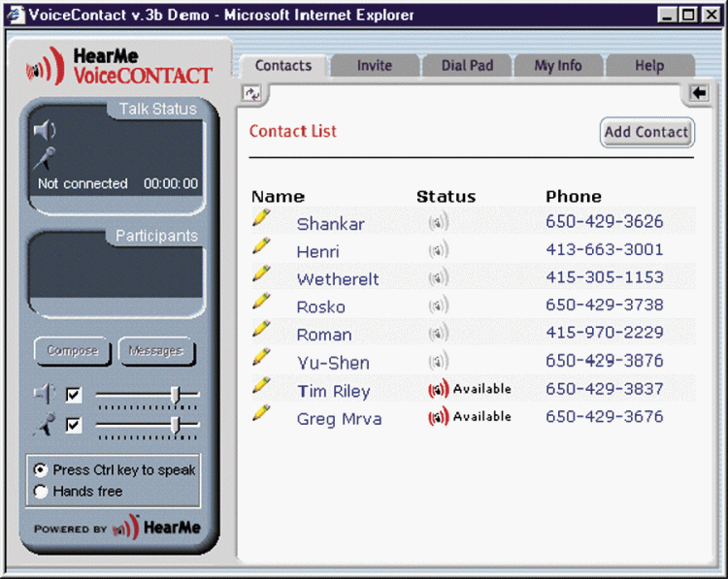Screen dimensions: 728x579
Task: Call phone number 650-429-3876
Action: pyautogui.click(x=605, y=361)
